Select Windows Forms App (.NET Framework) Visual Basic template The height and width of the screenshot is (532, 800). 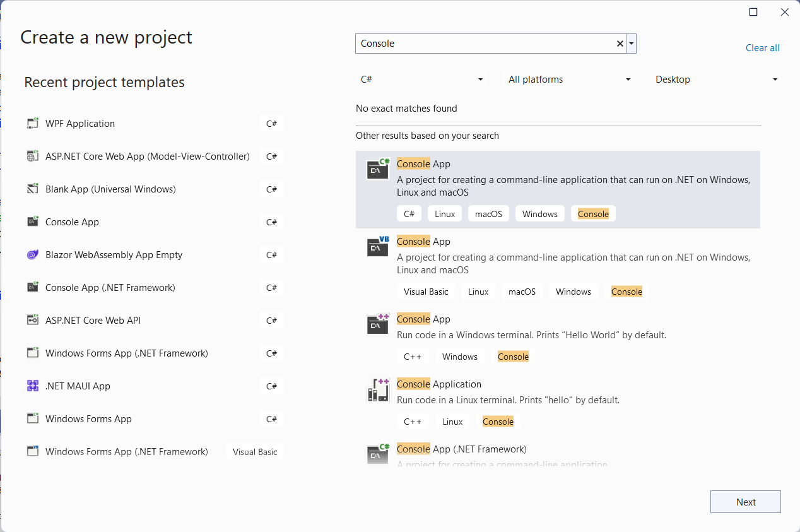pyautogui.click(x=127, y=452)
